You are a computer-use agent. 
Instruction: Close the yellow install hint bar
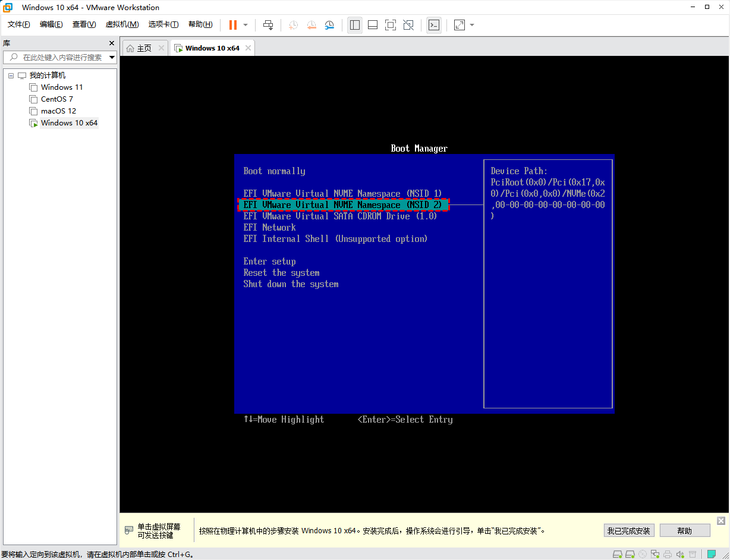tap(721, 521)
